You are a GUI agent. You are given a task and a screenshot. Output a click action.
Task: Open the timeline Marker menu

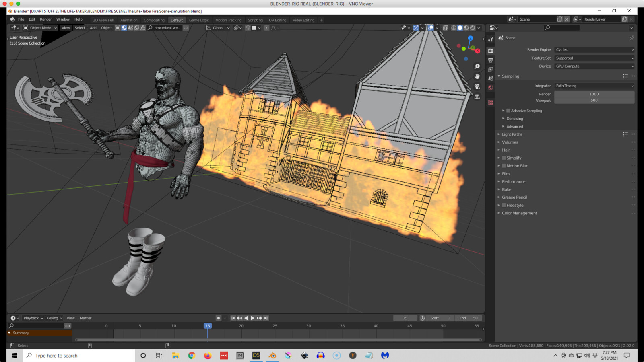(85, 318)
